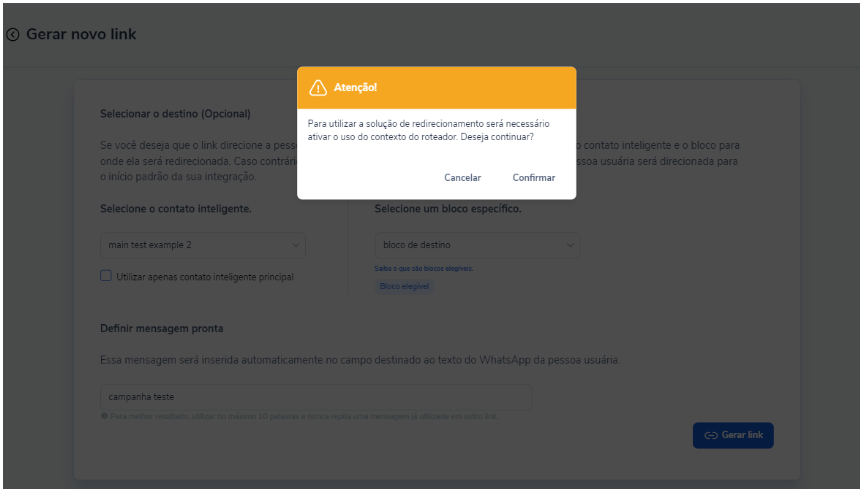The height and width of the screenshot is (489, 860).
Task: Open the bloco de destino dropdown
Action: (477, 245)
